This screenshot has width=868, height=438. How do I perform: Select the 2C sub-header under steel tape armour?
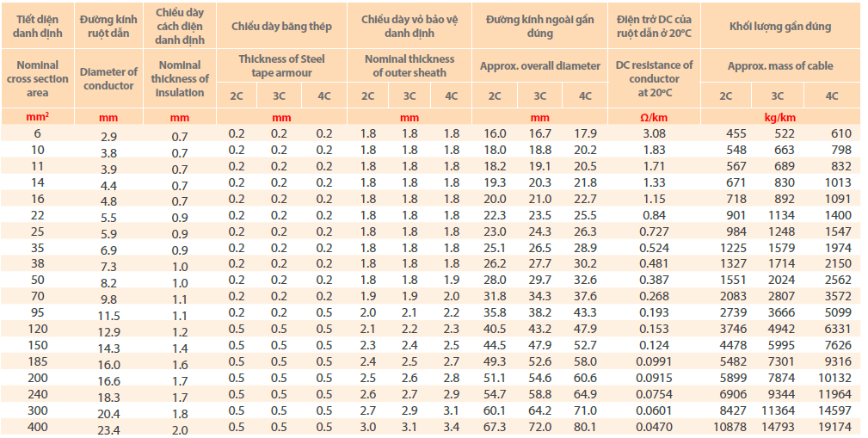[x=237, y=96]
